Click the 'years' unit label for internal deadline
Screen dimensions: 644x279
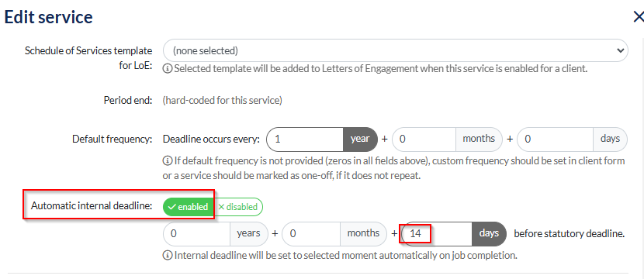tap(248, 234)
